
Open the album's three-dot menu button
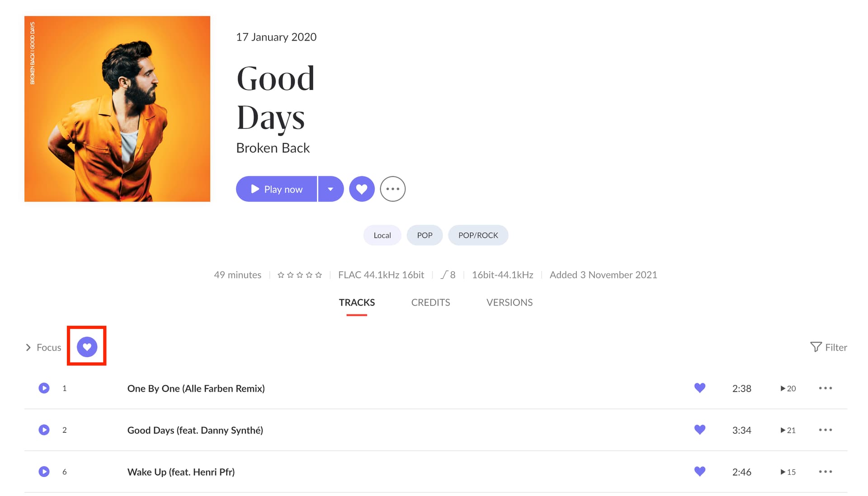coord(392,189)
